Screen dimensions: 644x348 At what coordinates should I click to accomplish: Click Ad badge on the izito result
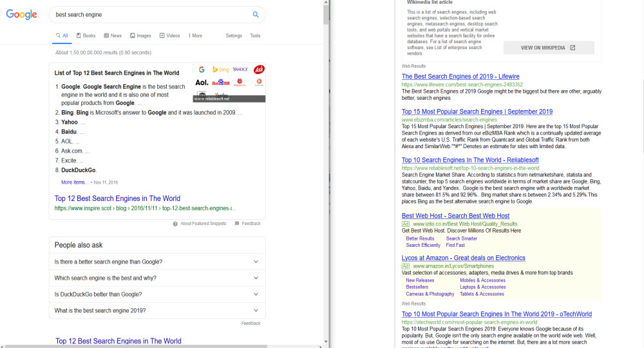click(x=405, y=224)
